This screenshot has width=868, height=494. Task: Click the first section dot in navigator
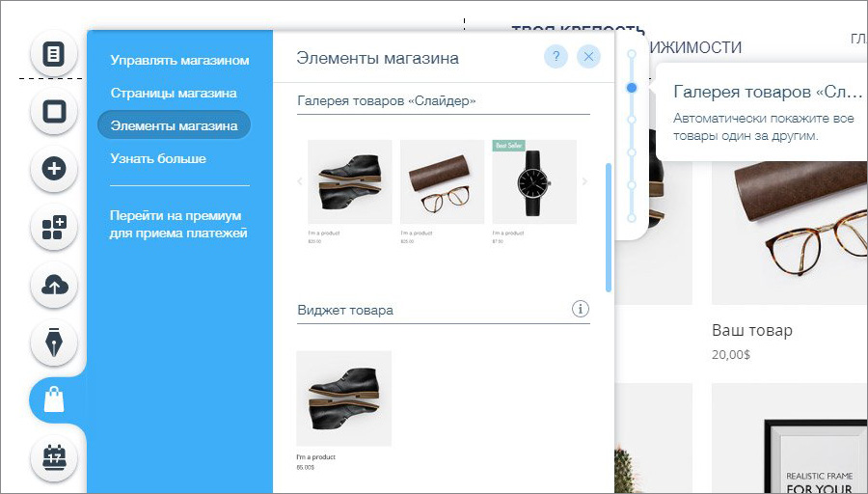pyautogui.click(x=632, y=54)
